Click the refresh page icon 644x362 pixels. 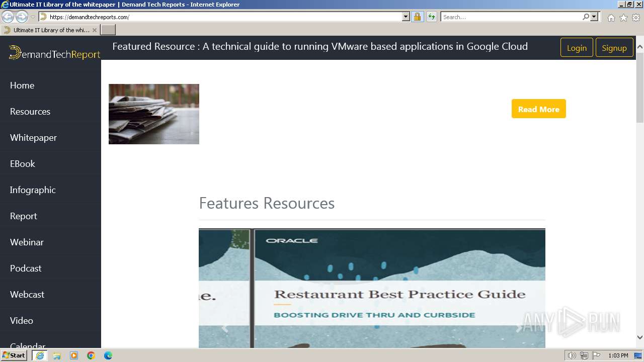point(431,17)
